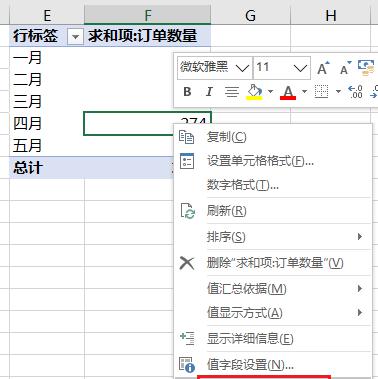
Task: Click the refresh icon in context menu
Action: (187, 211)
